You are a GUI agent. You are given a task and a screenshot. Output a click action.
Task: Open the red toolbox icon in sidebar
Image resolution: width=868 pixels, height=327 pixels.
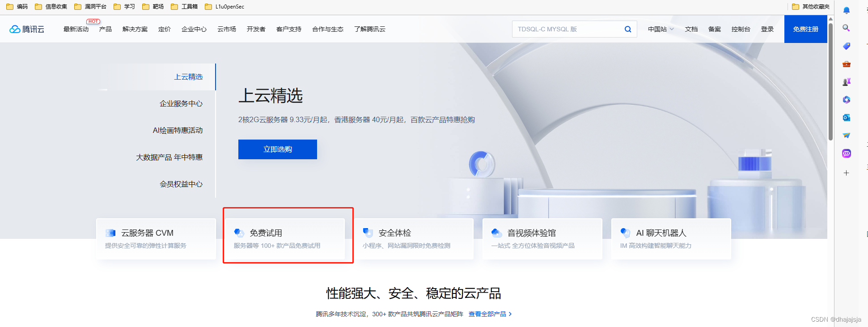pos(846,64)
